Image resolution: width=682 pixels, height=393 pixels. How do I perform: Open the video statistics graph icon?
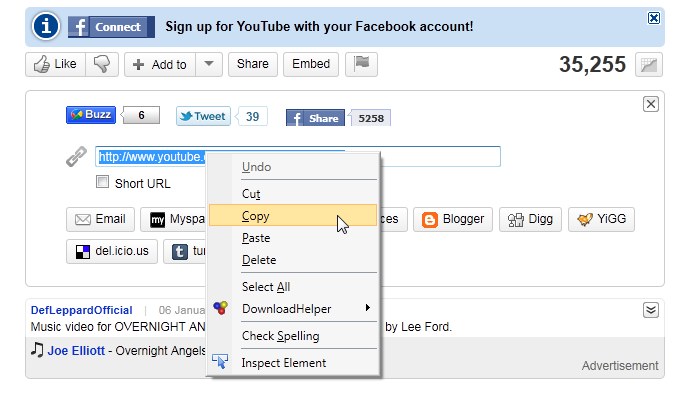pyautogui.click(x=649, y=64)
